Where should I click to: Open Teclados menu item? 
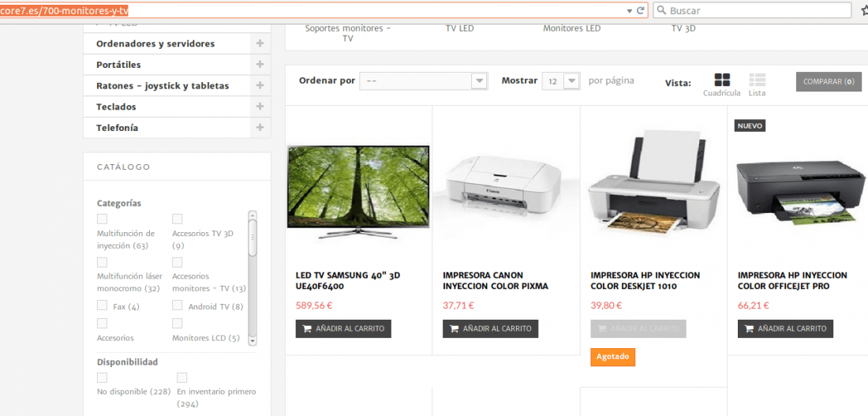(x=116, y=107)
